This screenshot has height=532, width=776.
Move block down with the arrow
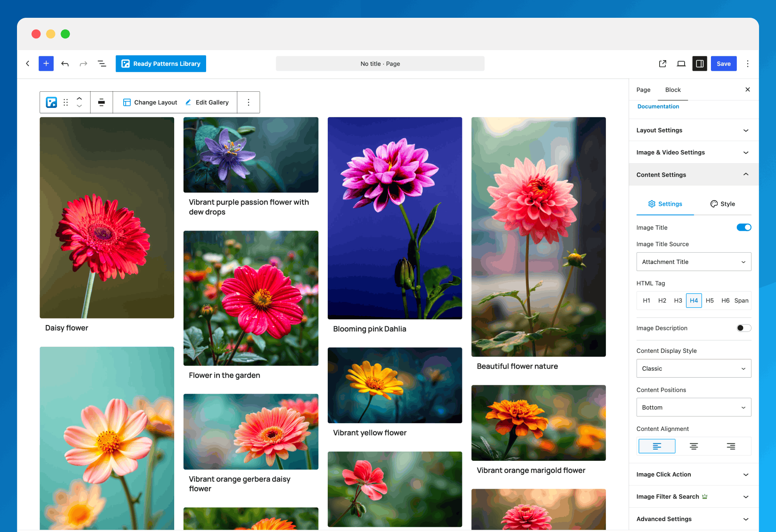(x=79, y=106)
